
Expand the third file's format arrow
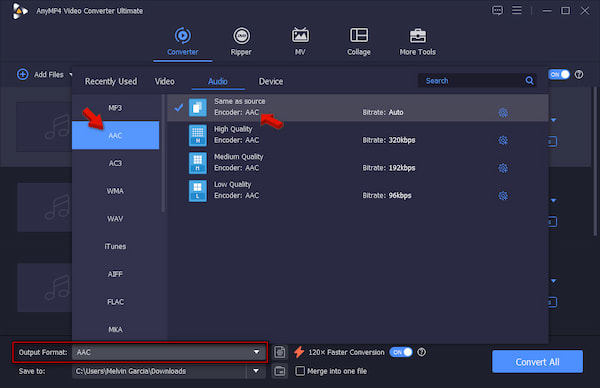553,281
